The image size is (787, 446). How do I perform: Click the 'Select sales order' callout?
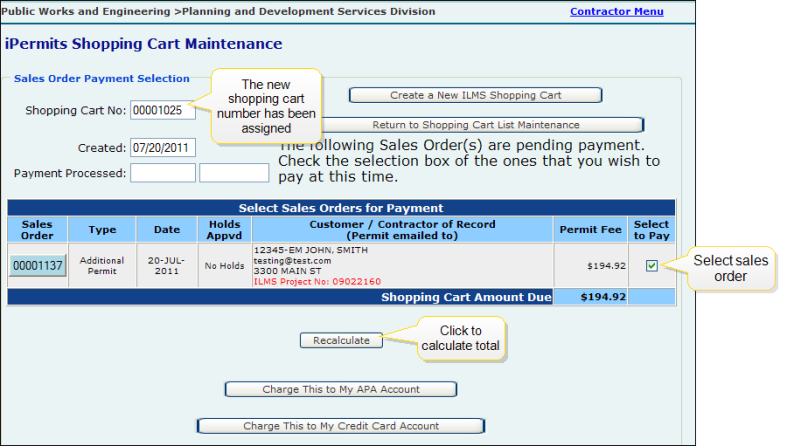coord(730,269)
